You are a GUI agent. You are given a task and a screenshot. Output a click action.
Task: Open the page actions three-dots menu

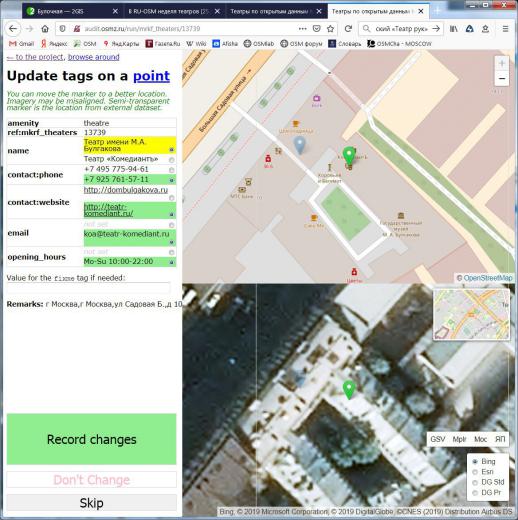302,29
